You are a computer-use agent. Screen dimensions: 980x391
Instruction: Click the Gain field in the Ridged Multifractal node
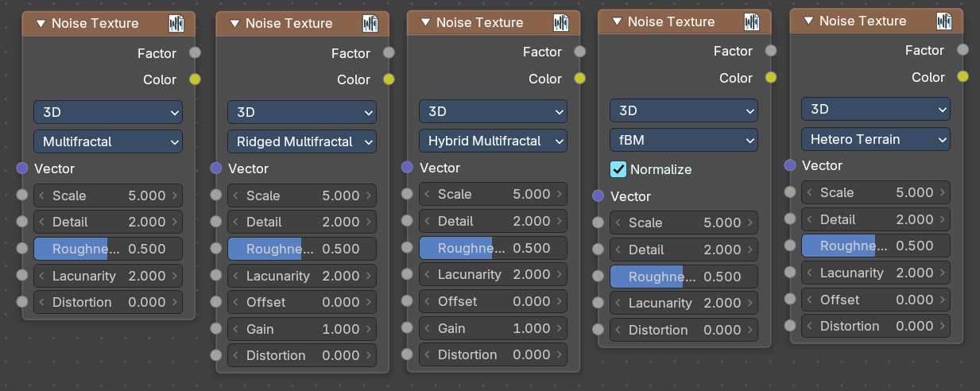[x=302, y=329]
